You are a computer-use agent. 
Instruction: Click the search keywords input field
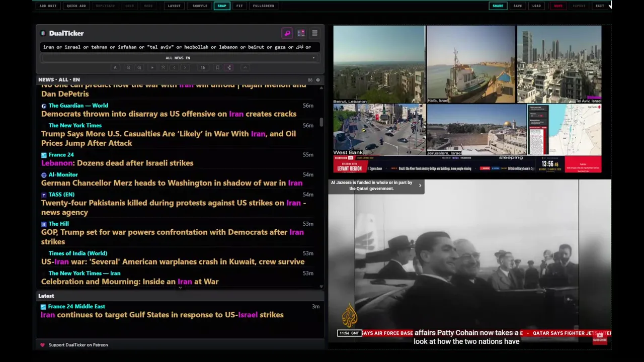click(180, 47)
